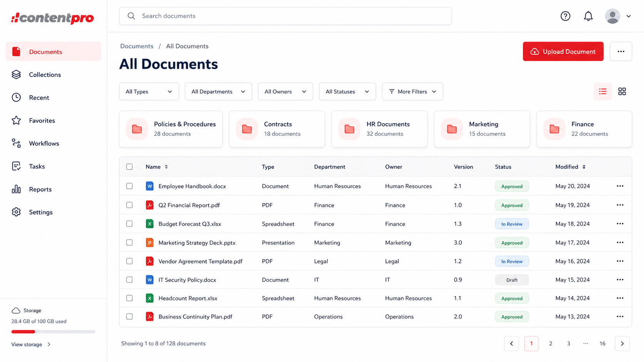Open the View storage link
This screenshot has height=362, width=644.
31,344
